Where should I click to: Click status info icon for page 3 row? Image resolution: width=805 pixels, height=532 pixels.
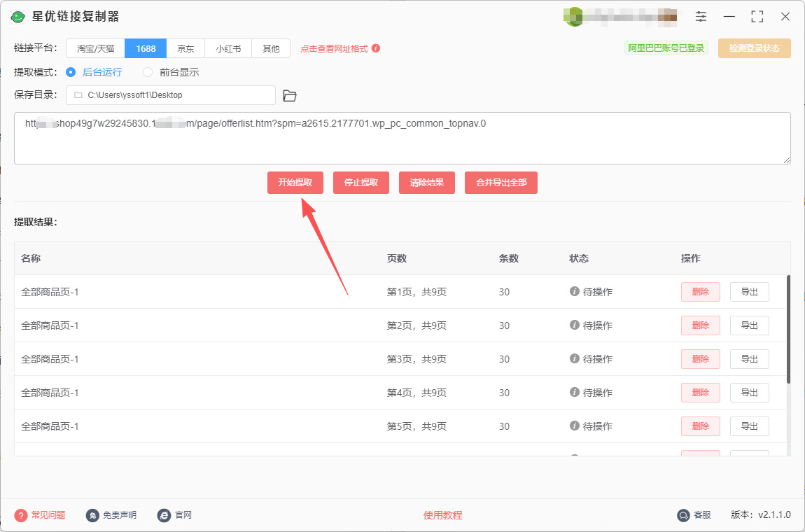[x=575, y=358]
